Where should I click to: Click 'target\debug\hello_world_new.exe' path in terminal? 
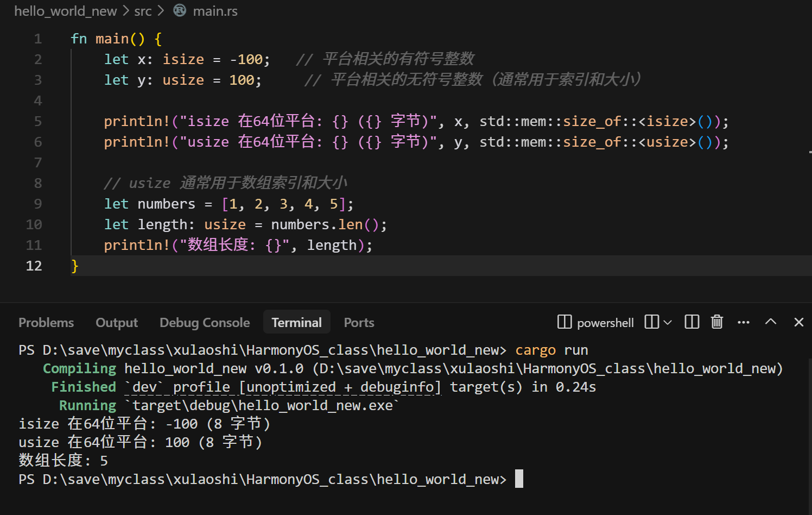coord(261,405)
